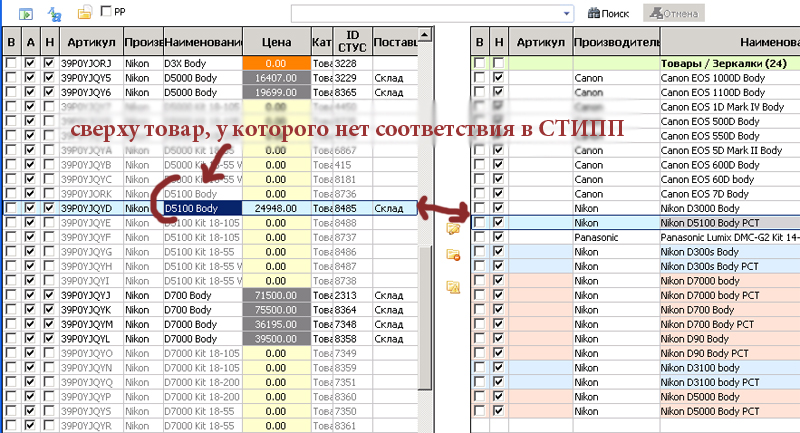Viewport: 800px width, 433px height.
Task: Select article cell 39P0YJORJ
Action: pos(91,63)
